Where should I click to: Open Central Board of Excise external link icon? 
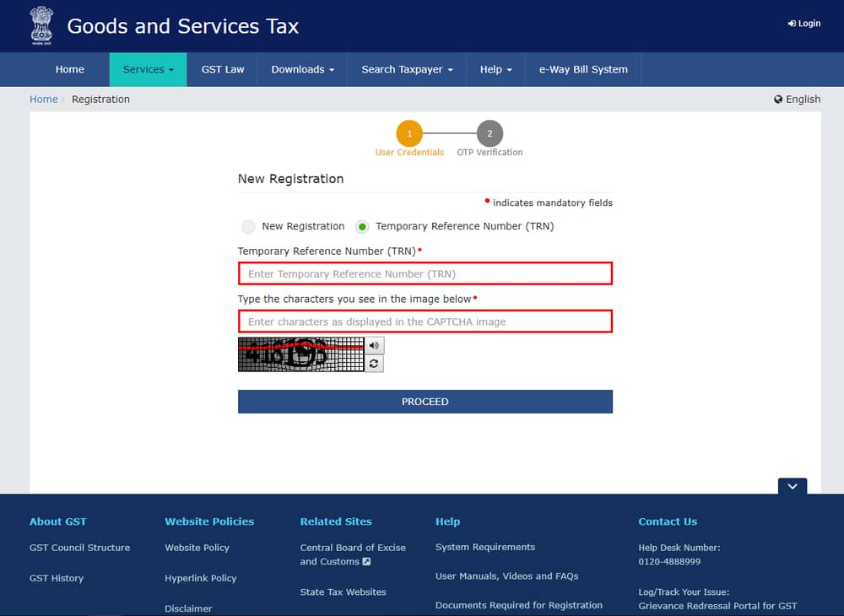coord(365,562)
